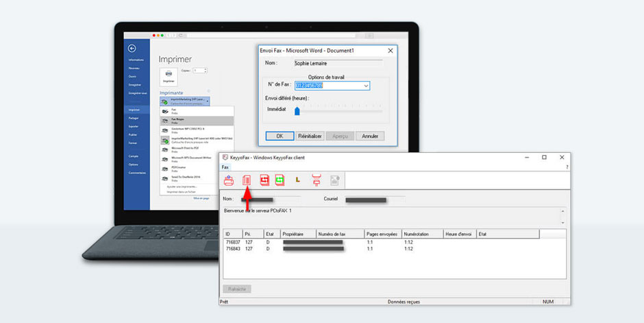The width and height of the screenshot is (644, 323).
Task: Choose Gestetner MP C3002 PCL 6 printer
Action: [x=197, y=130]
